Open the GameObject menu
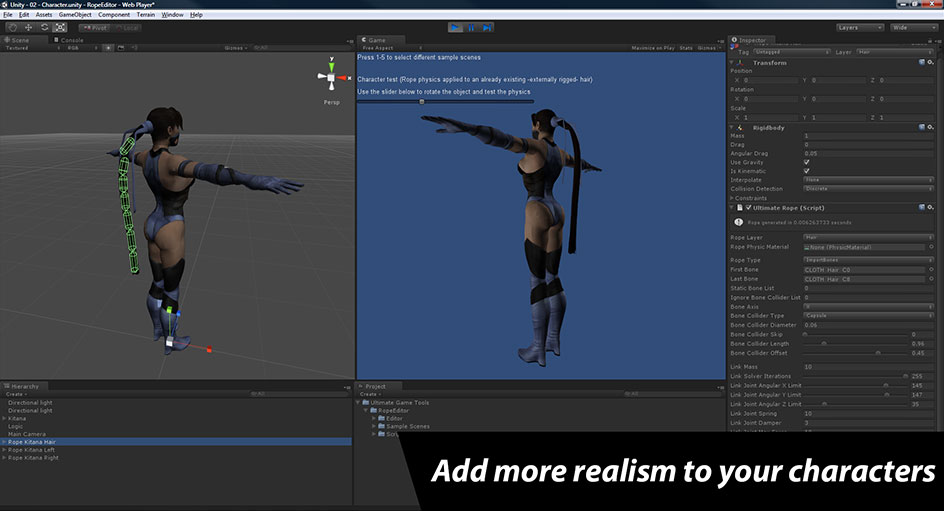Screen dimensions: 944x511 pos(75,14)
